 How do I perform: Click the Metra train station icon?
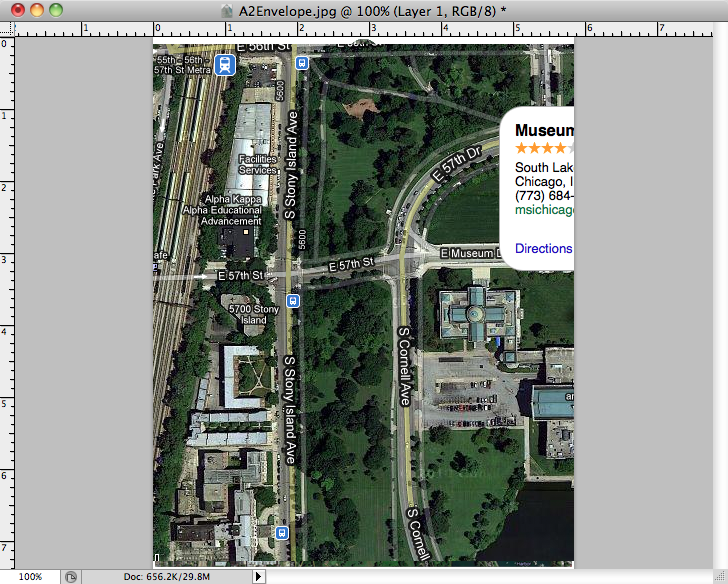click(225, 65)
